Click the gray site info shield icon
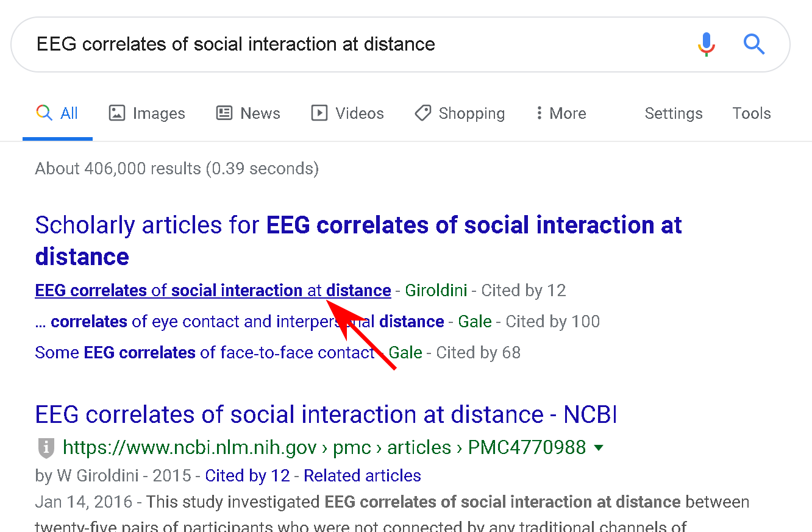 pyautogui.click(x=46, y=448)
